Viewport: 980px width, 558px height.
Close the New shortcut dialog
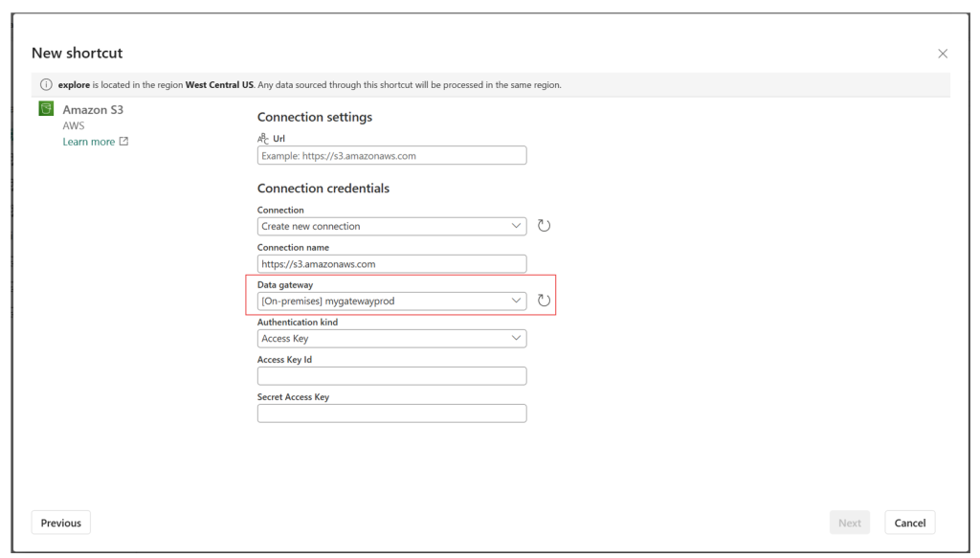coord(943,54)
